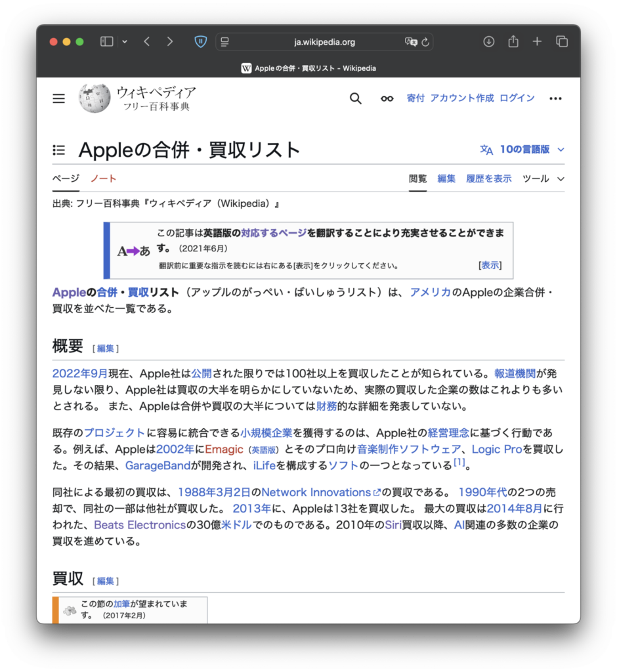Click the ja.wikipedia.org address field
The height and width of the screenshot is (672, 617).
[324, 41]
